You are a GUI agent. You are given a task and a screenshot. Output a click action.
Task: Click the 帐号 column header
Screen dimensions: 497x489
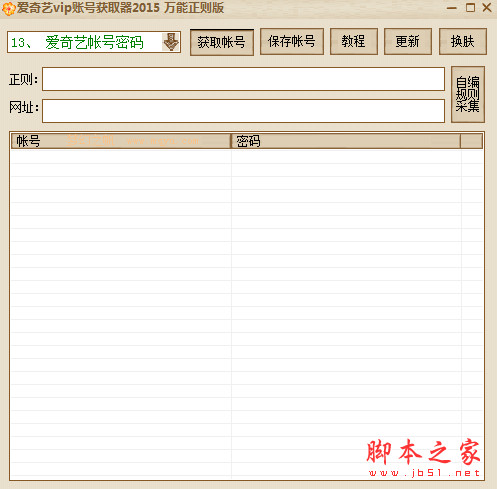(x=121, y=141)
